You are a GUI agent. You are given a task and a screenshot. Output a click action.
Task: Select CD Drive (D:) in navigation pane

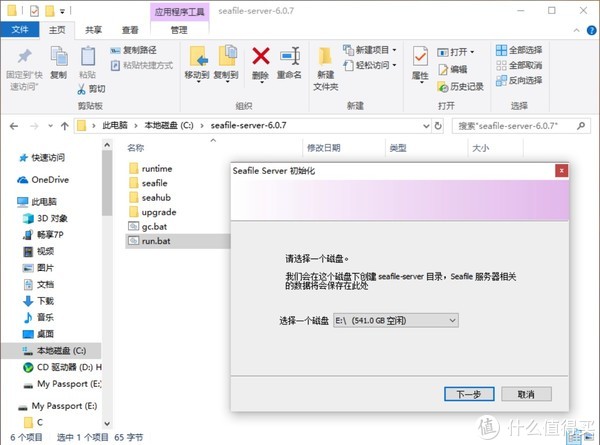tap(62, 367)
